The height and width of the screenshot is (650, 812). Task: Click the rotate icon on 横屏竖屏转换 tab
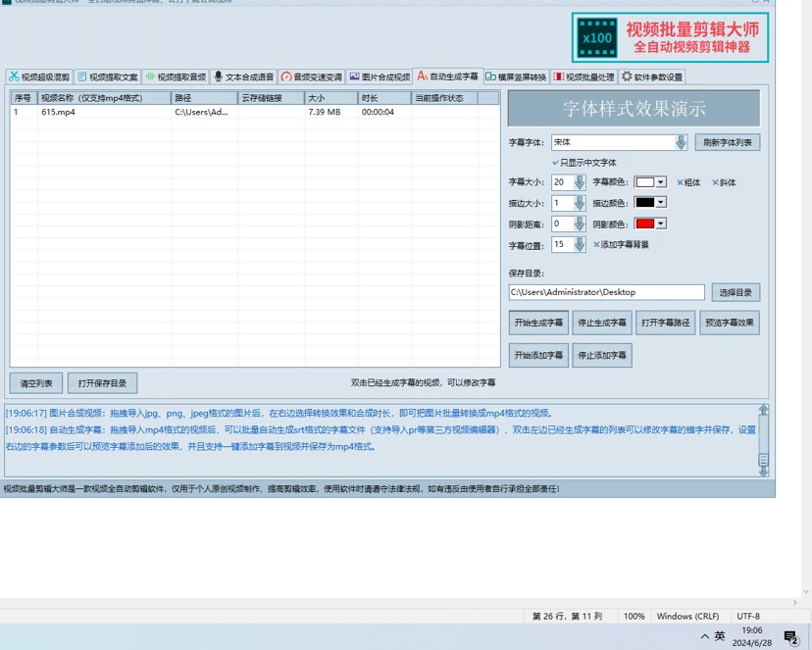[490, 76]
